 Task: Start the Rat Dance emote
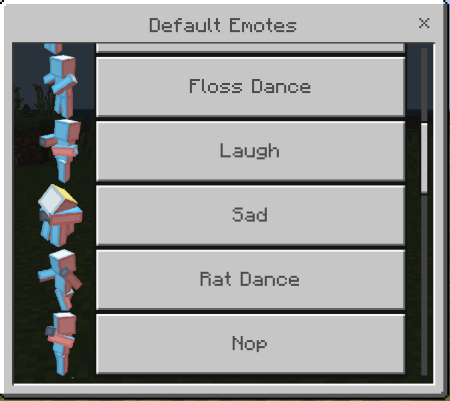coord(250,279)
